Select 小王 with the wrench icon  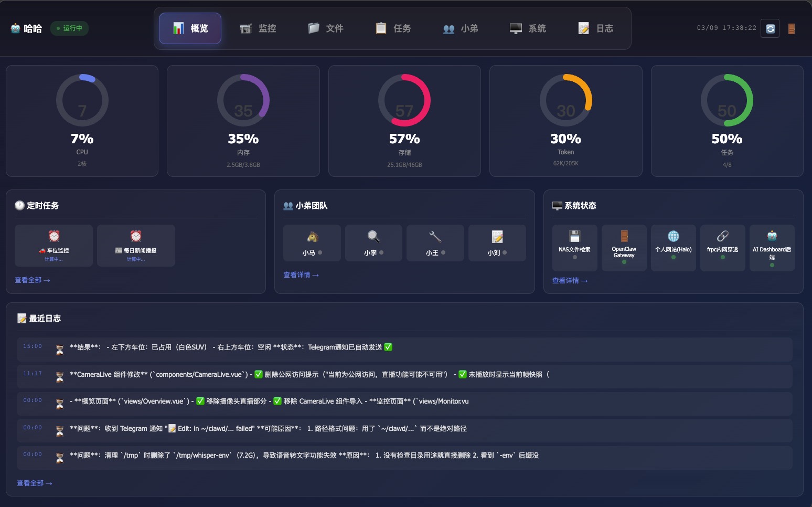tap(435, 243)
